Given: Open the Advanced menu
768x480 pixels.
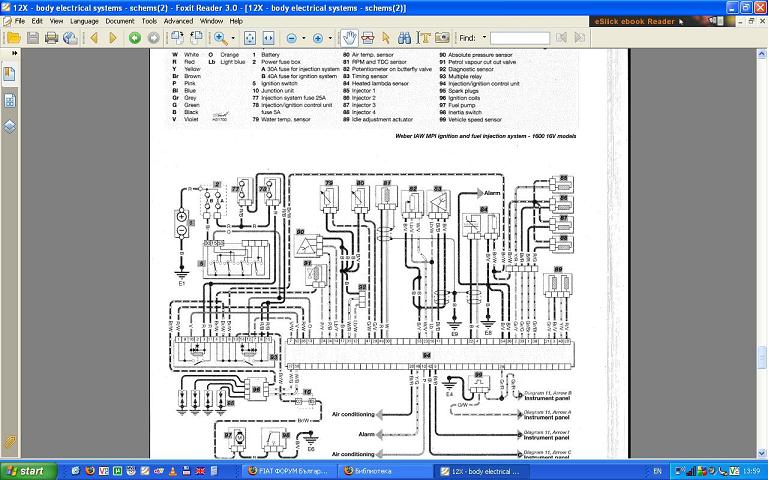Looking at the screenshot, I should coord(179,20).
